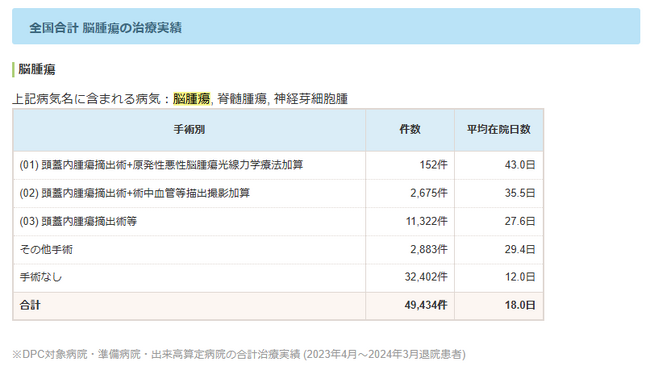The image size is (650, 367).
Task: Click the 手術別 column header
Action: 189,129
